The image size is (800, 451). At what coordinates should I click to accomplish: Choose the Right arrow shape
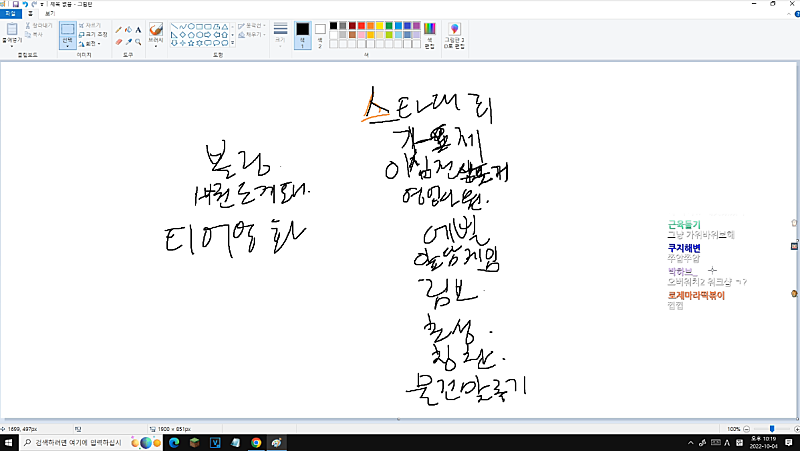[x=208, y=35]
